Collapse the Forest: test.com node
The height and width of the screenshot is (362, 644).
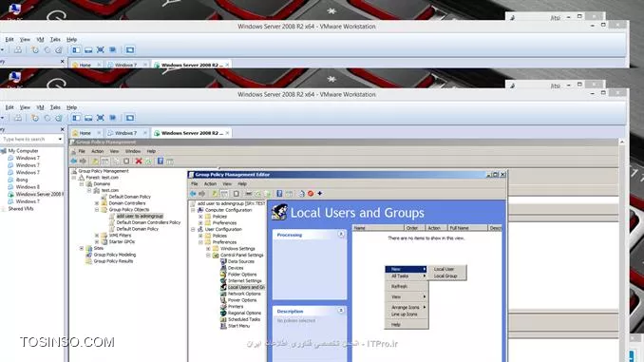pos(74,178)
